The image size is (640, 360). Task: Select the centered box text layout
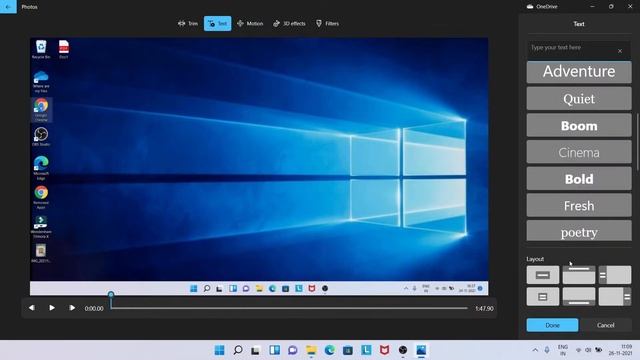542,297
